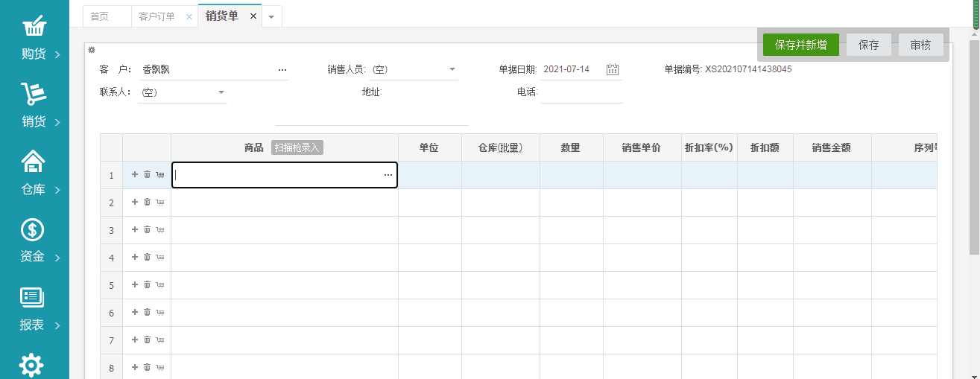The image size is (980, 379).
Task: Click the 销售金额 column header
Action: coord(832,147)
